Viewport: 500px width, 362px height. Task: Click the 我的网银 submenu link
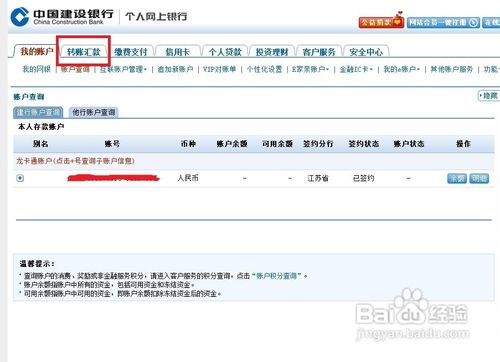[36, 69]
